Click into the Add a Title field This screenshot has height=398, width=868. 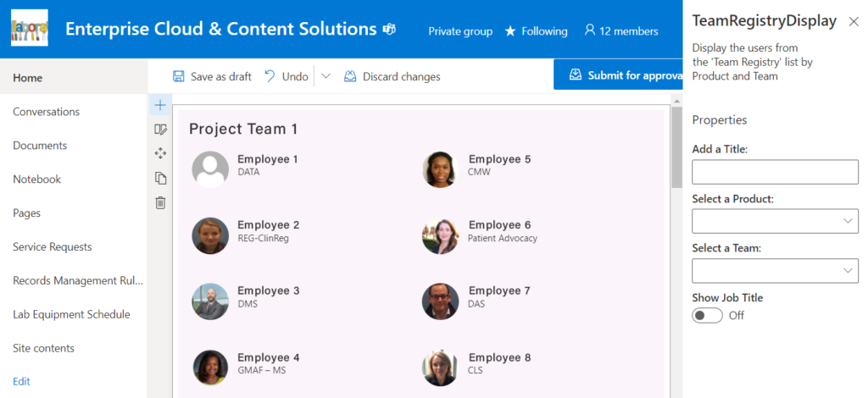coord(775,172)
